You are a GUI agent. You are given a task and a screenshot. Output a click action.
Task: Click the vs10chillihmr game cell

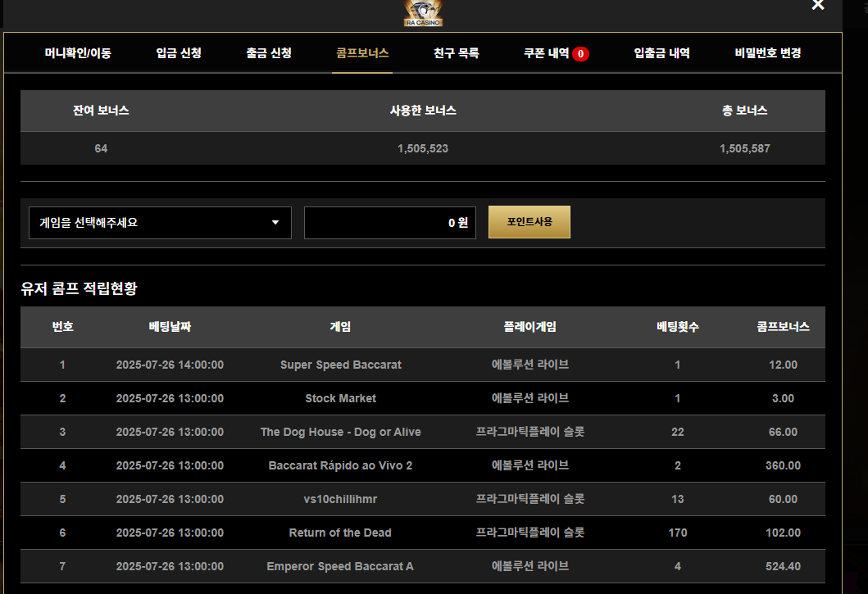[340, 499]
